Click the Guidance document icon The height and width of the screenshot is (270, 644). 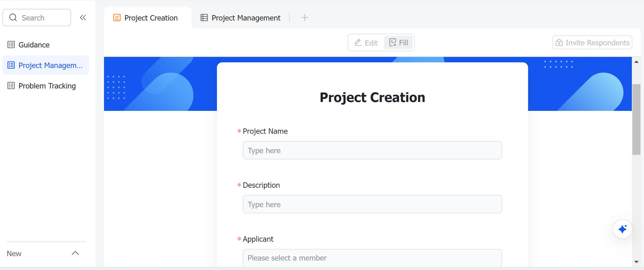coord(11,45)
